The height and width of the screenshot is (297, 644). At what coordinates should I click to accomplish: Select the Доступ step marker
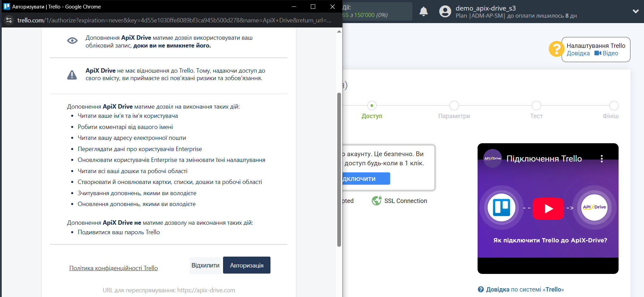point(372,106)
